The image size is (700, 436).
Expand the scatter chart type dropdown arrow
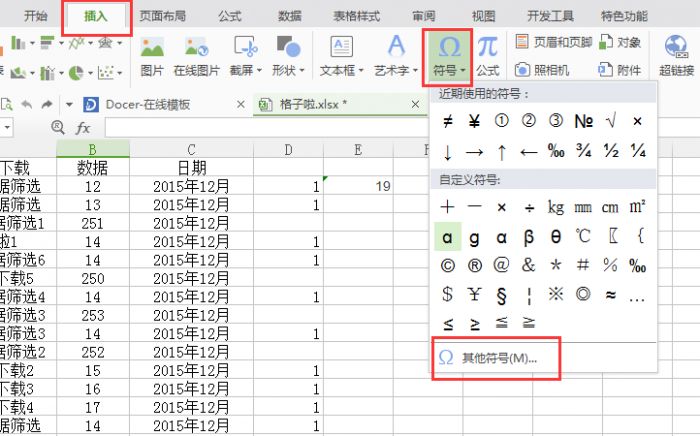tap(119, 72)
